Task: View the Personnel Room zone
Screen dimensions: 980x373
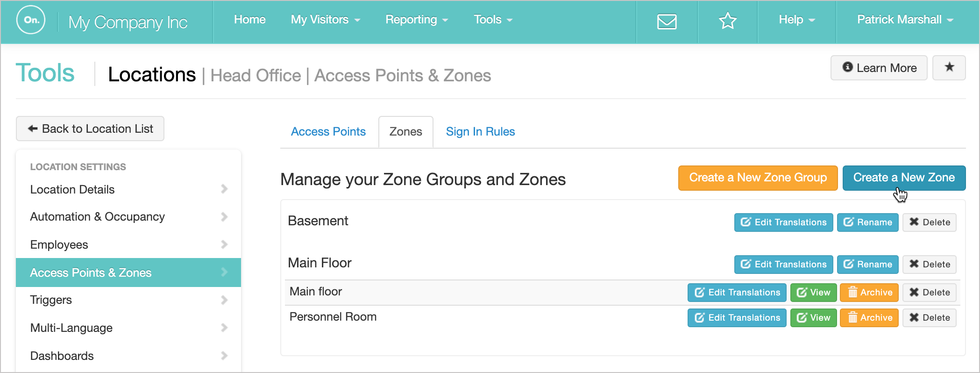Action: tap(813, 318)
